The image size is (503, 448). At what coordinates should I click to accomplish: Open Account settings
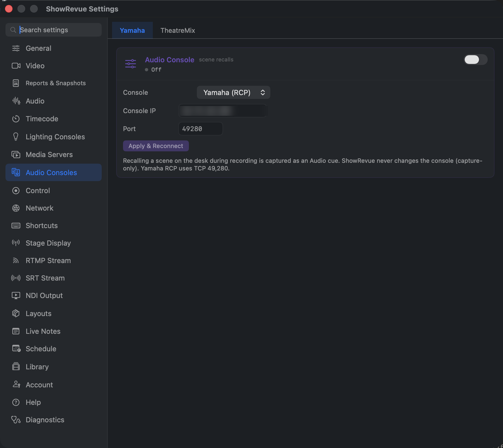(53, 385)
